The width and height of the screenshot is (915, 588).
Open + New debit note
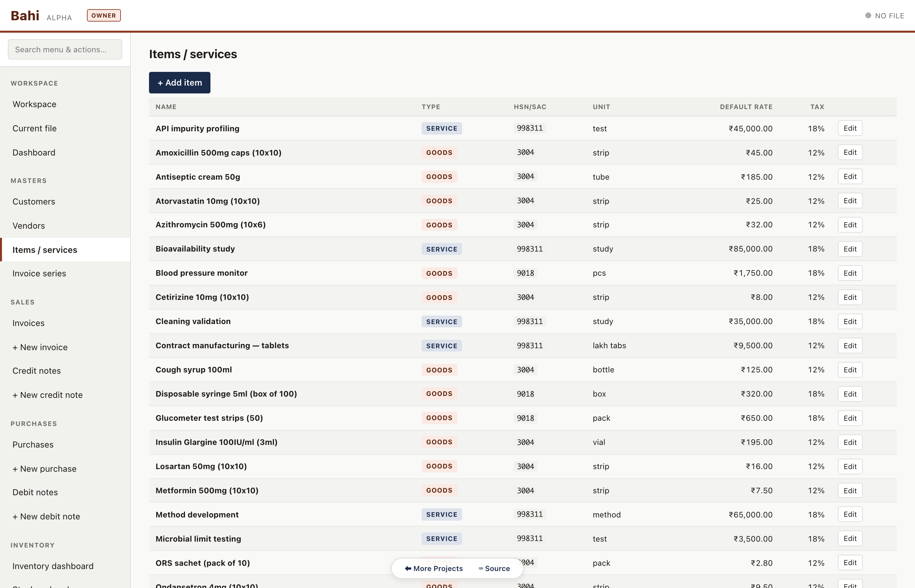(46, 516)
